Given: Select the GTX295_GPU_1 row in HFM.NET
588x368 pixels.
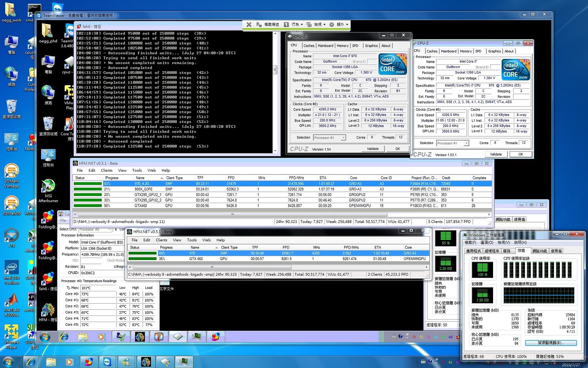Looking at the screenshot, I should (282, 195).
